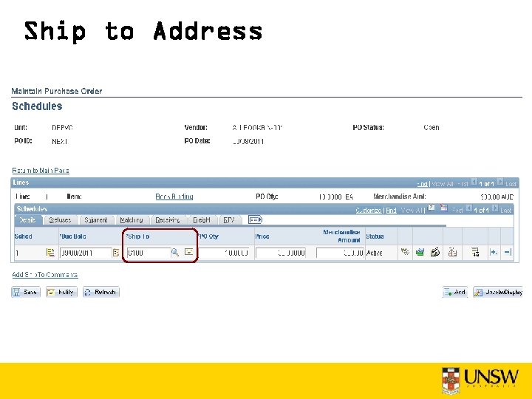Focus the Merchandise Amount input field
The width and height of the screenshot is (532, 399).
(x=340, y=253)
